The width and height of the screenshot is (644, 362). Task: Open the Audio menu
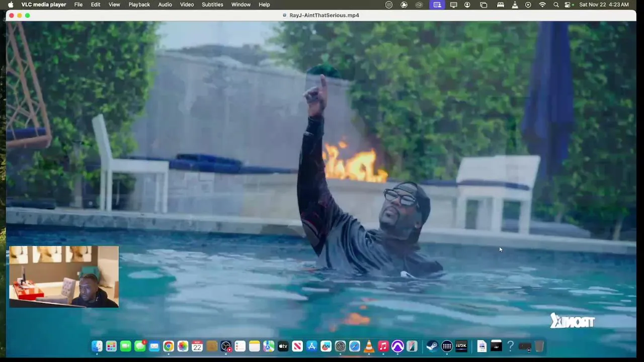pyautogui.click(x=165, y=5)
